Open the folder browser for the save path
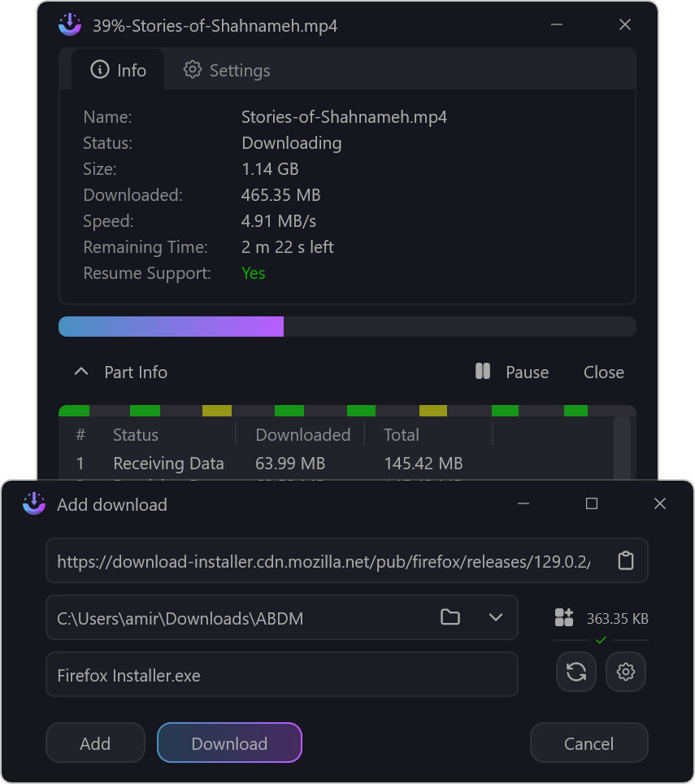Image resolution: width=695 pixels, height=784 pixels. point(450,617)
